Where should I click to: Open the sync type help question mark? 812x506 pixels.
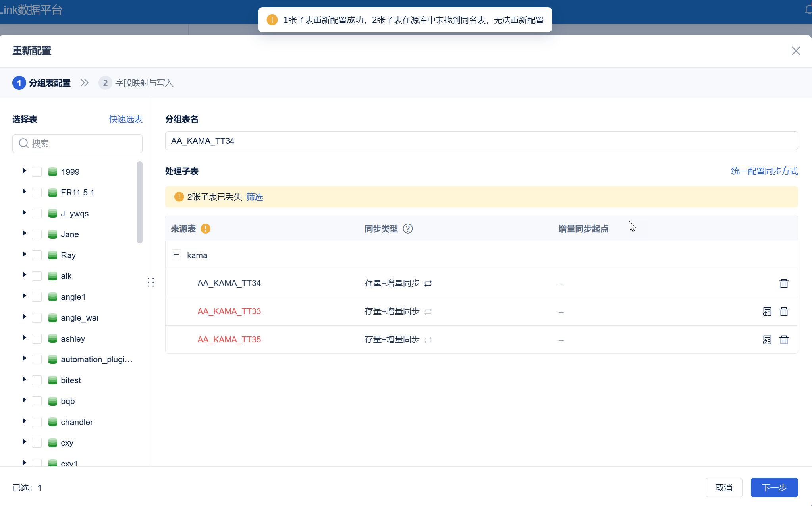(408, 228)
